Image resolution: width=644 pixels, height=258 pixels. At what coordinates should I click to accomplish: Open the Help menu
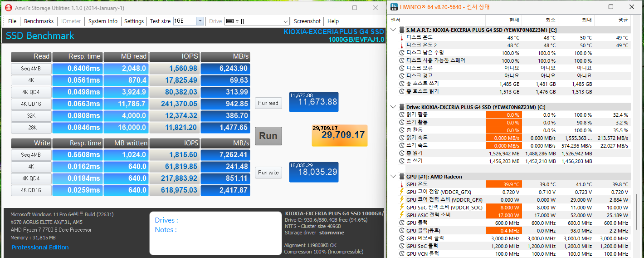tap(333, 21)
